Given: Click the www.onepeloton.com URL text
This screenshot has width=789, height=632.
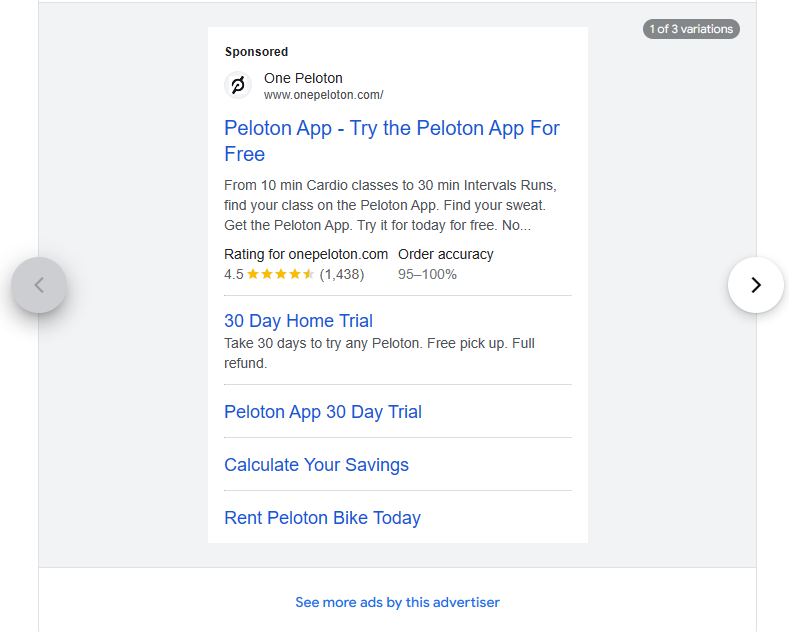Looking at the screenshot, I should [323, 95].
